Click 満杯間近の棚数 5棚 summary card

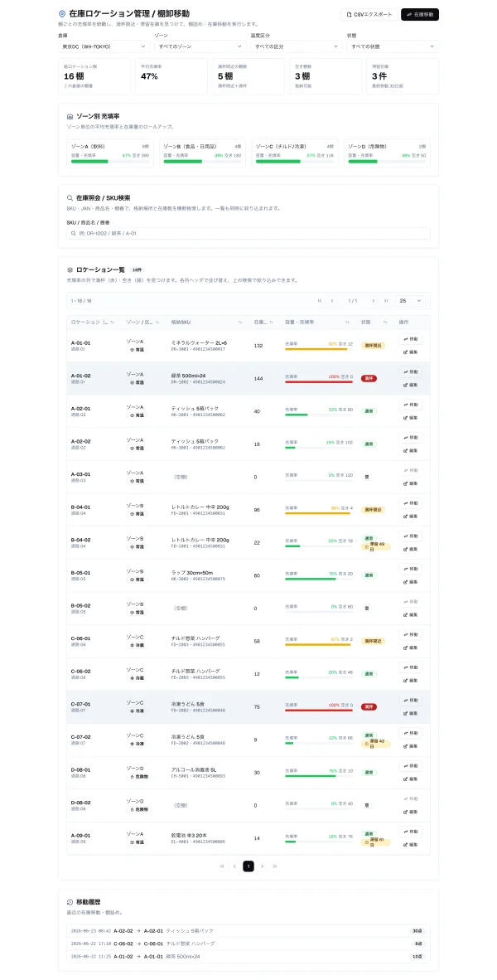coord(248,76)
